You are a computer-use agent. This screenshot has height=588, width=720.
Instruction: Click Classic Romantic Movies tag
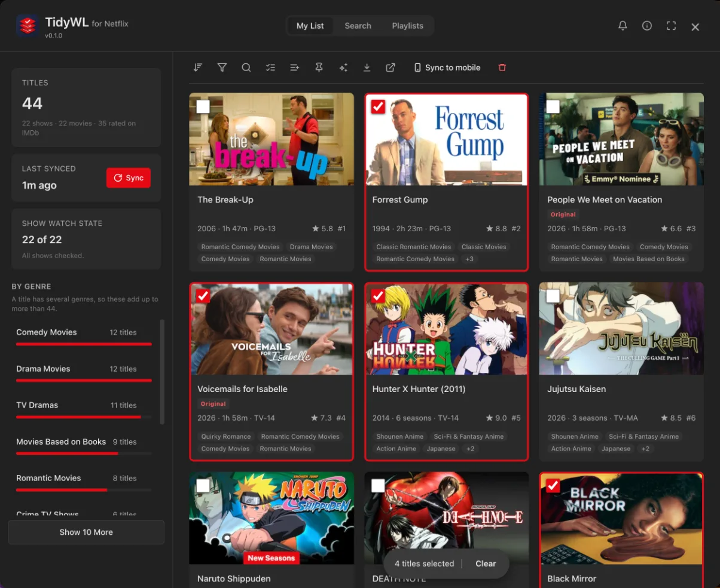click(413, 247)
